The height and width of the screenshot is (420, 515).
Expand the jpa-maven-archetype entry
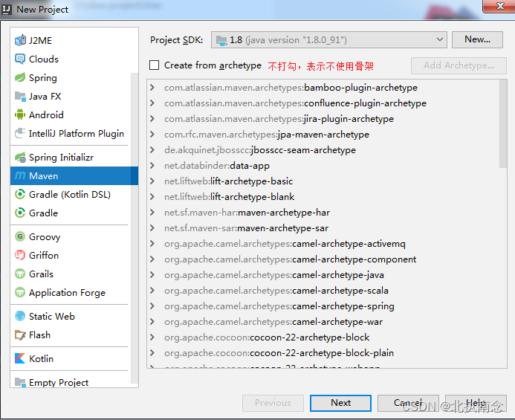click(x=152, y=135)
